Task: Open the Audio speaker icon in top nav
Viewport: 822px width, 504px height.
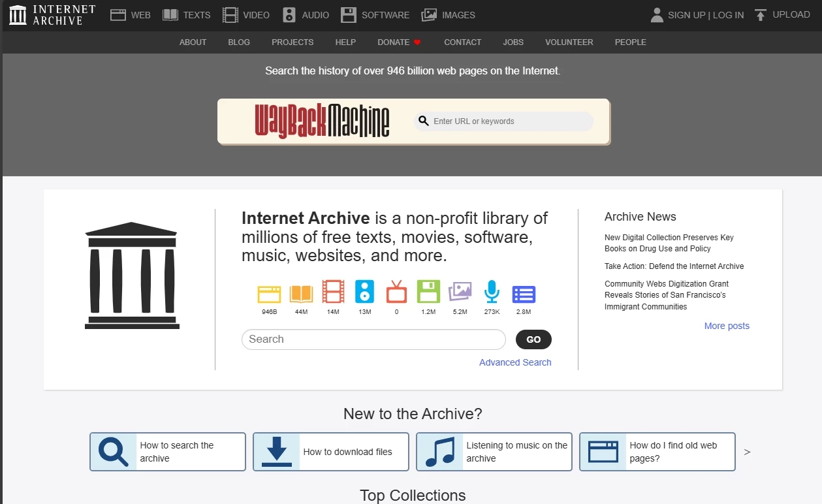Action: pos(289,14)
